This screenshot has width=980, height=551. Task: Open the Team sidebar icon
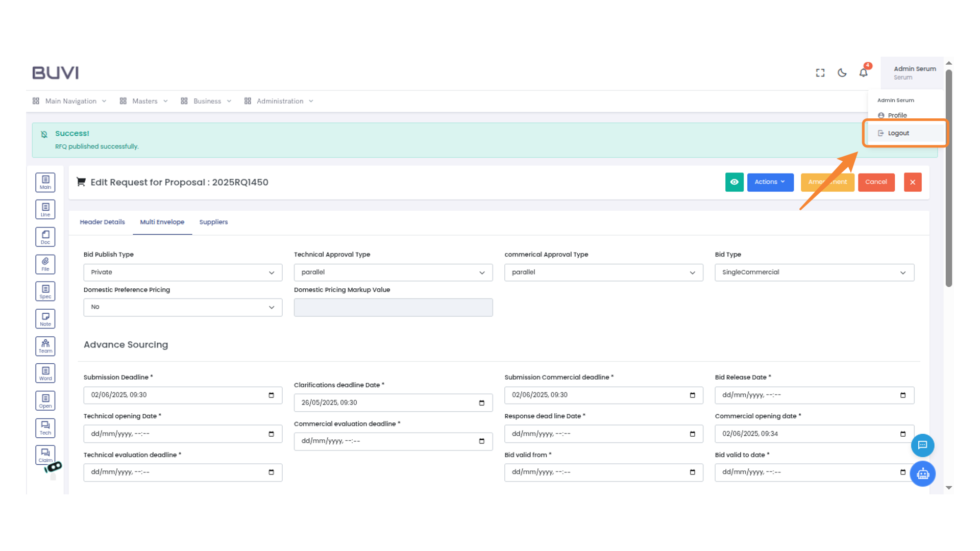45,346
